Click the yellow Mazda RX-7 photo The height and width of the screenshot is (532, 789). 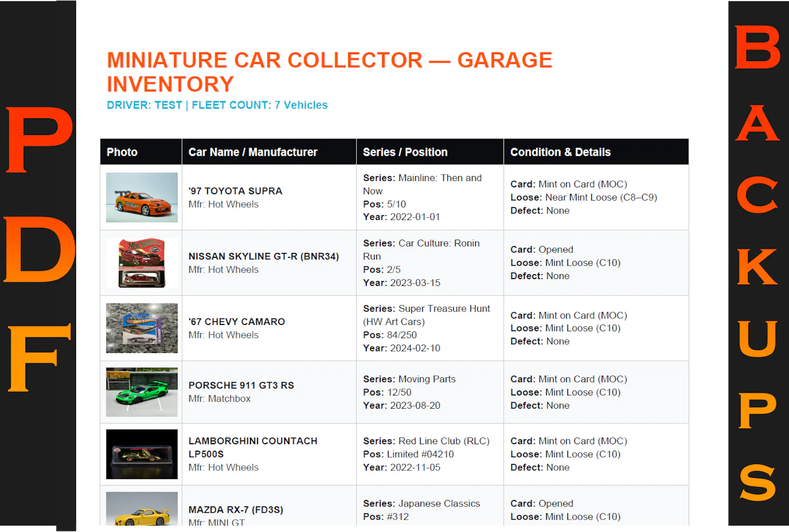142,509
